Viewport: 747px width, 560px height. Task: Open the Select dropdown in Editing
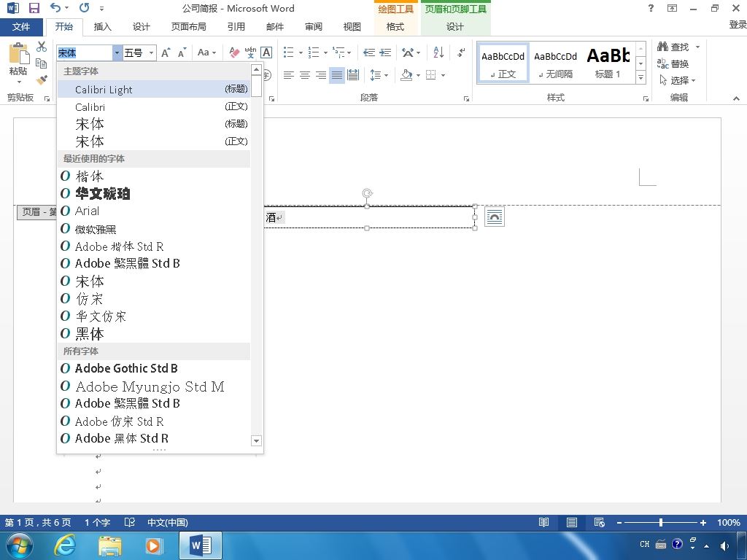coord(678,80)
